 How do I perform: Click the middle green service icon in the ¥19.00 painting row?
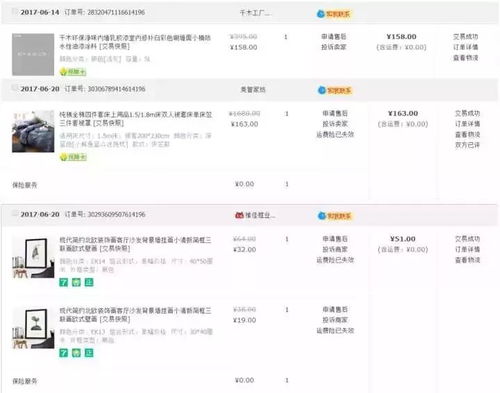tap(76, 353)
